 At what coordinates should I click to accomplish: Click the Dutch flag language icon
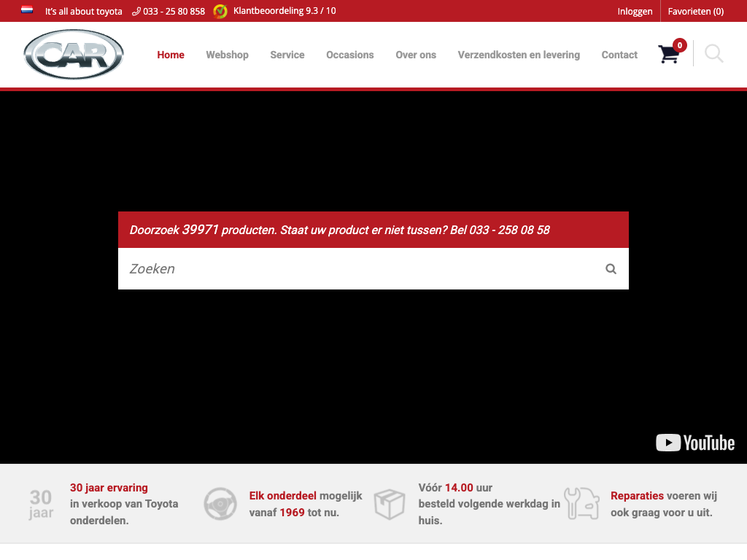(27, 10)
